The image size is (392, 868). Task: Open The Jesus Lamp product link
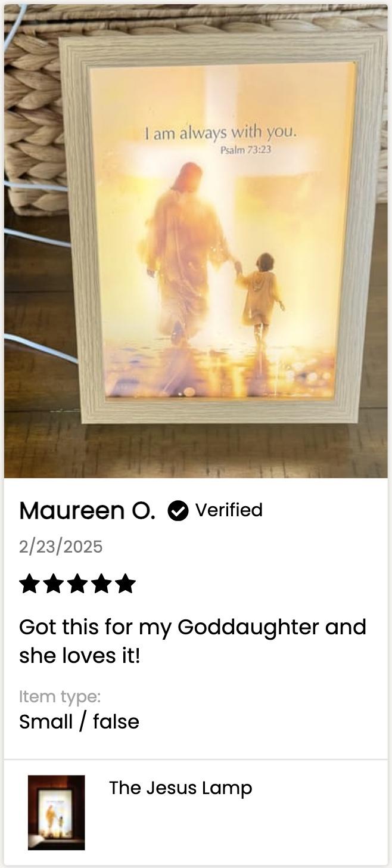click(x=181, y=788)
